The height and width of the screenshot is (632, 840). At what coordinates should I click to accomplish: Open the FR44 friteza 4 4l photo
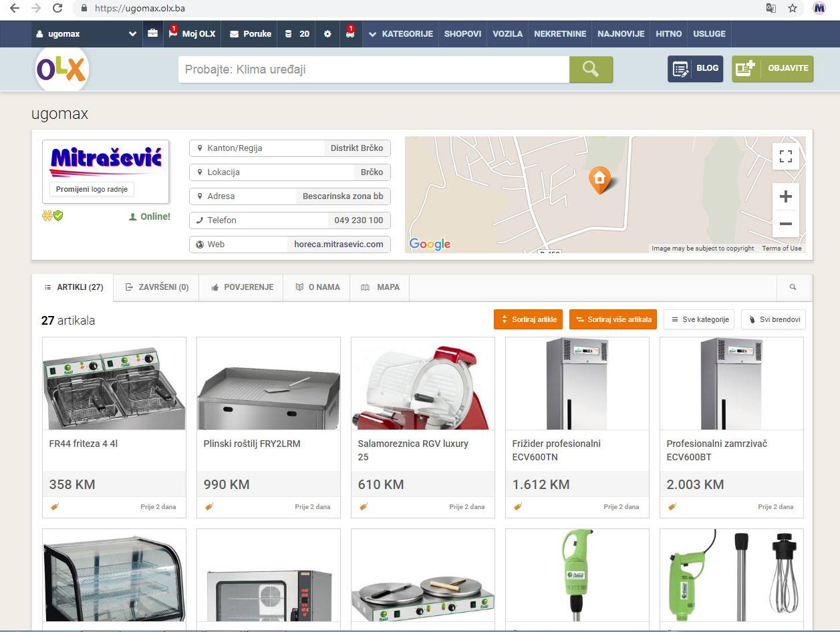pos(114,383)
